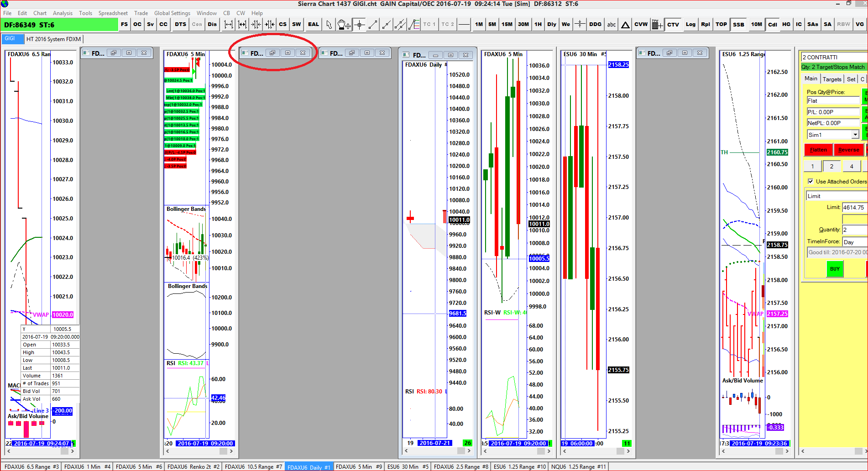Click the Quantity input field
868x471 pixels.
tap(854, 230)
